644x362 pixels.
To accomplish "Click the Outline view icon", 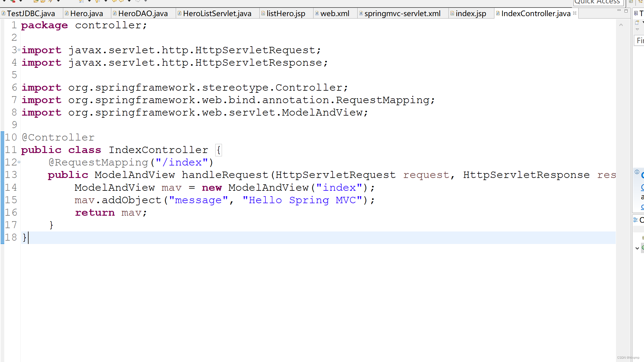I will 635,220.
